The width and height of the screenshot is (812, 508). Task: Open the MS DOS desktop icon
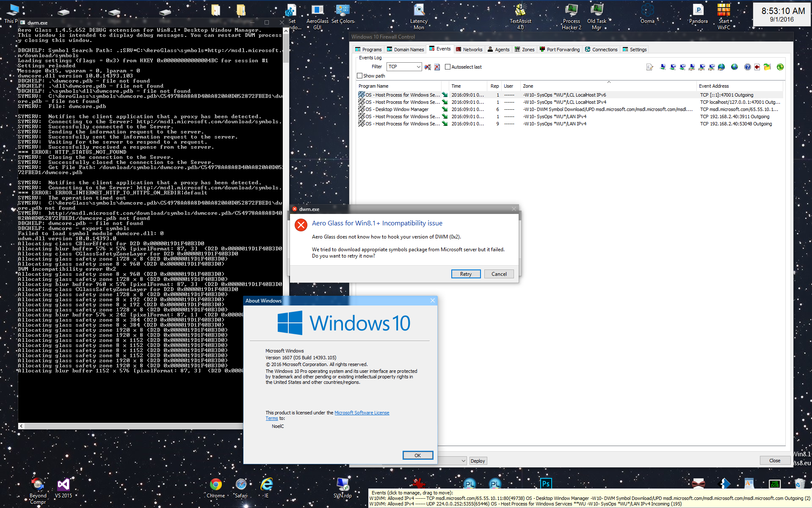pyautogui.click(x=775, y=483)
